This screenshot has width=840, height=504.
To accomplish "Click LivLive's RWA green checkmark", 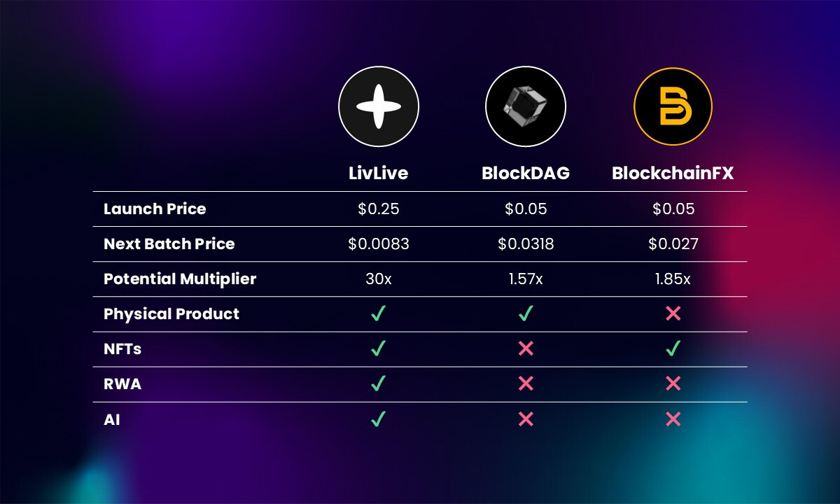I will (379, 384).
